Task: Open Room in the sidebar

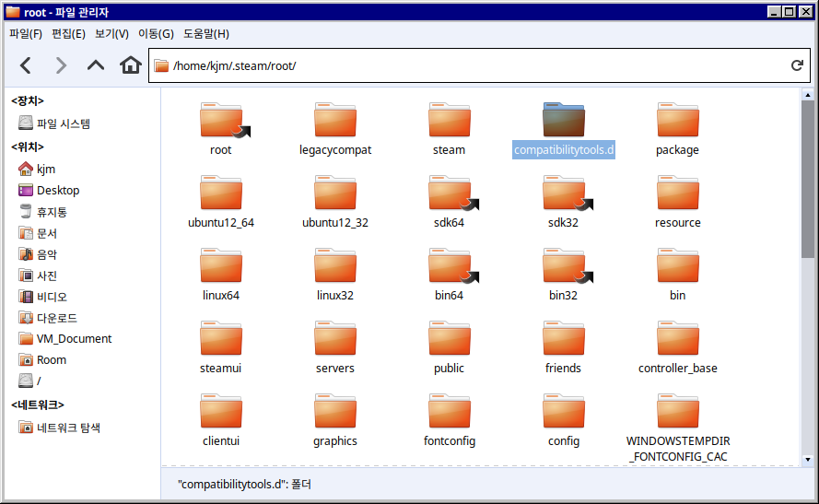Action: pyautogui.click(x=42, y=360)
